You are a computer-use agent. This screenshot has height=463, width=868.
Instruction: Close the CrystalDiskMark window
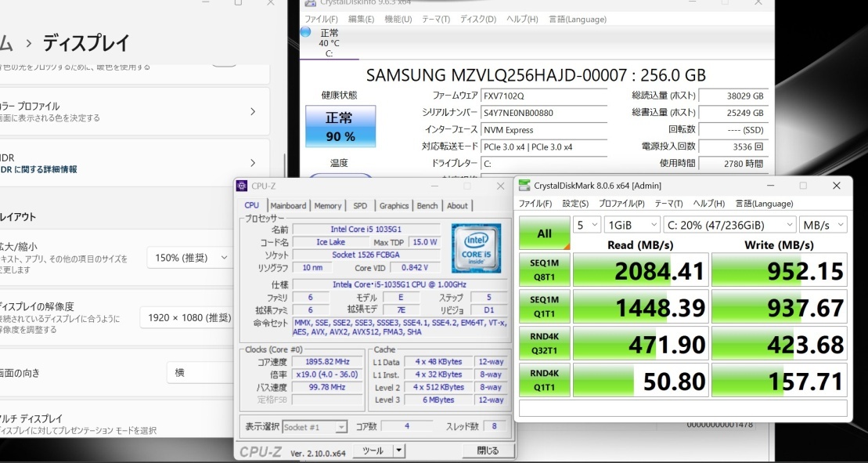tap(837, 186)
